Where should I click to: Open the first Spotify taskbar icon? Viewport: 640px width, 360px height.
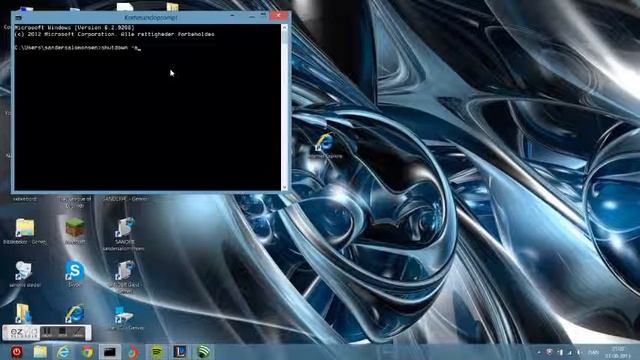coord(157,351)
